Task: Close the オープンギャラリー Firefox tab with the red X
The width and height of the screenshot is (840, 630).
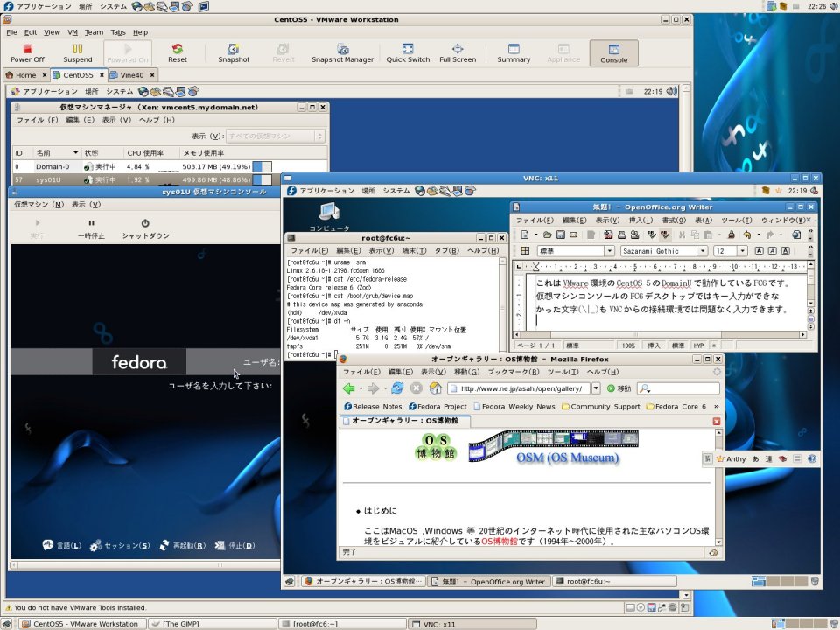Action: [717, 421]
